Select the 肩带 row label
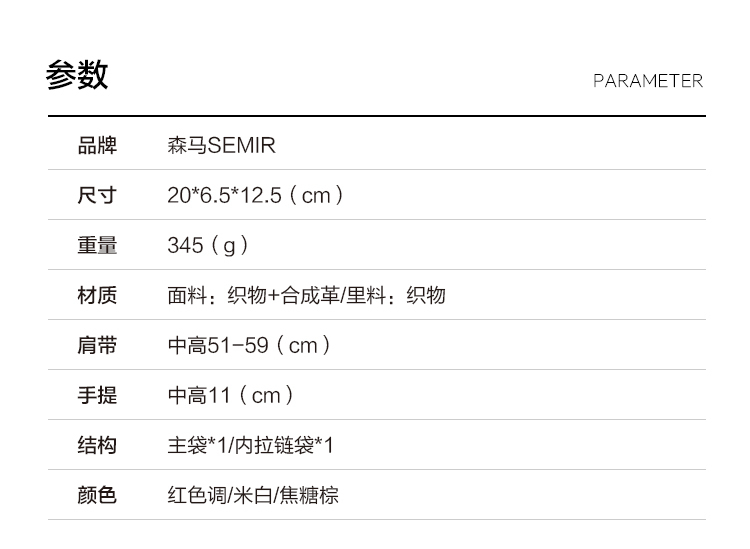750x549 pixels. coord(97,346)
